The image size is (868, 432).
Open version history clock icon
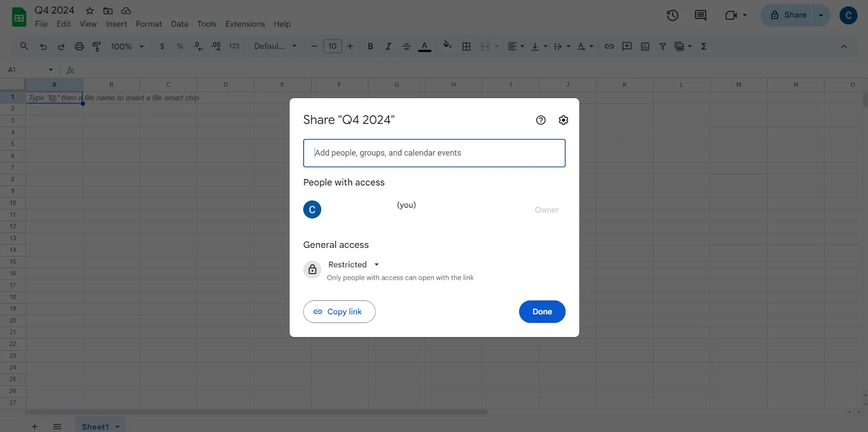coord(673,15)
